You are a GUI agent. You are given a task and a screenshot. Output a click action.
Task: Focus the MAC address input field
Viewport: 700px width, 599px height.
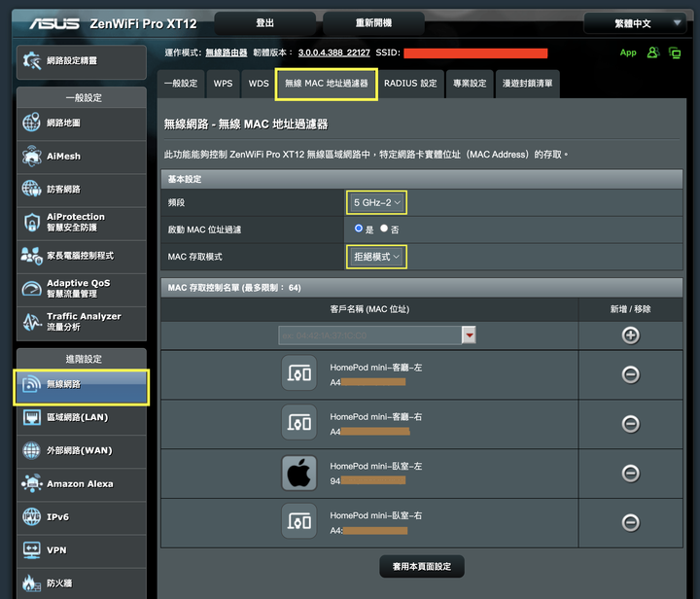coord(370,335)
